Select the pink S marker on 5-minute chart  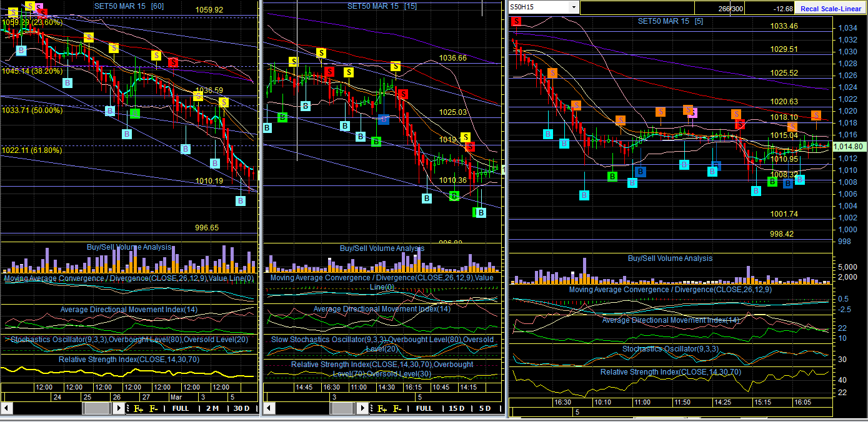click(692, 113)
